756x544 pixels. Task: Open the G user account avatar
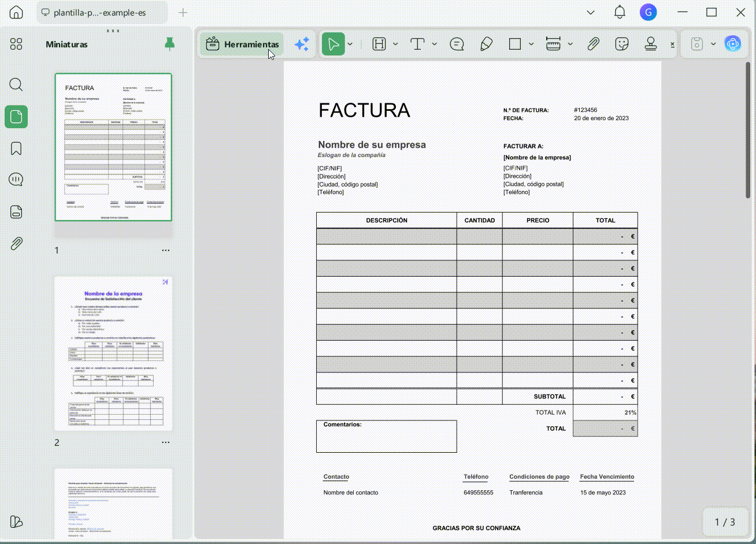pos(648,12)
